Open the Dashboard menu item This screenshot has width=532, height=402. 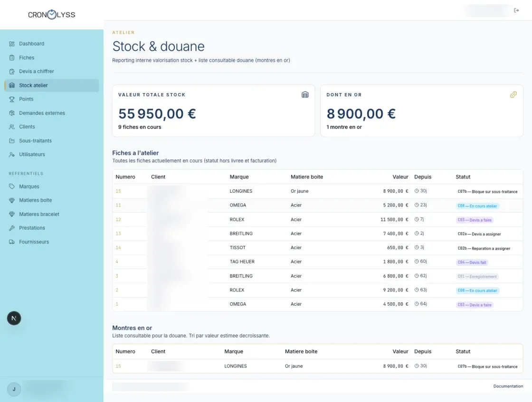click(x=52, y=44)
